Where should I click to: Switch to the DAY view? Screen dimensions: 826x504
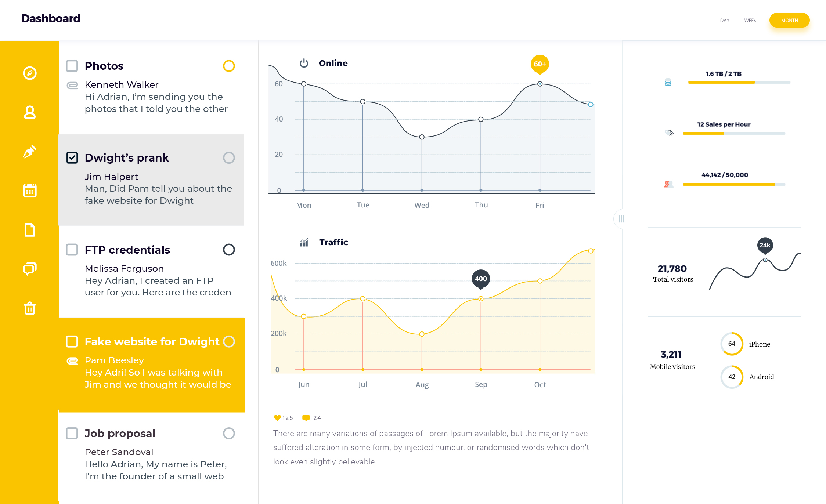coord(725,21)
